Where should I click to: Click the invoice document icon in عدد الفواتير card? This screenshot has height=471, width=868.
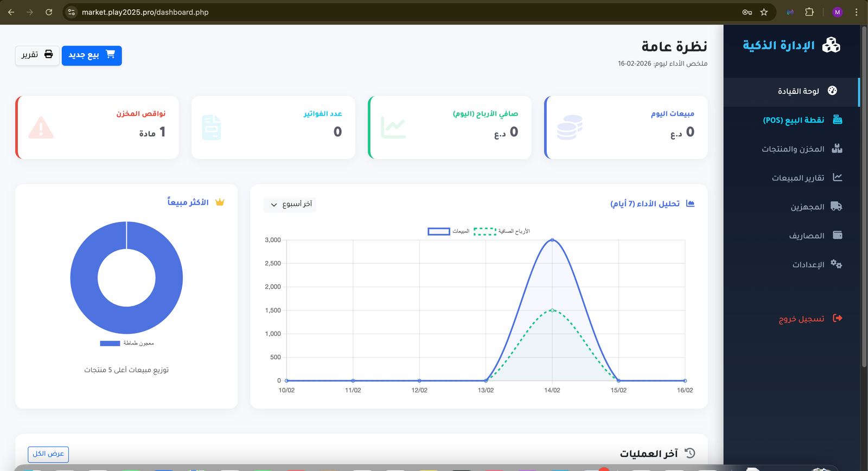212,128
